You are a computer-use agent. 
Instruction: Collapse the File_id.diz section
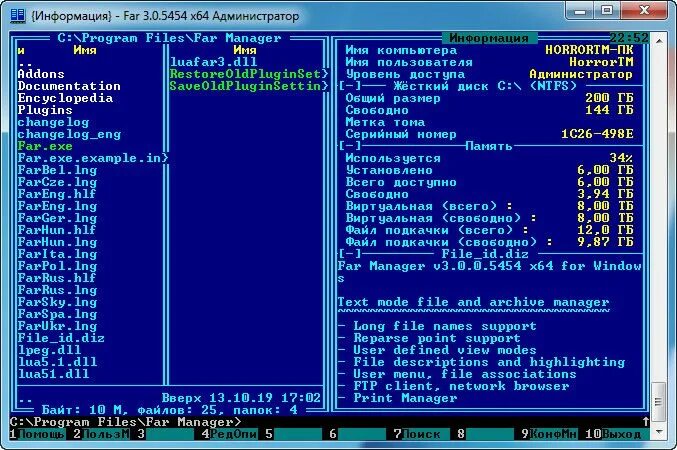(x=350, y=254)
